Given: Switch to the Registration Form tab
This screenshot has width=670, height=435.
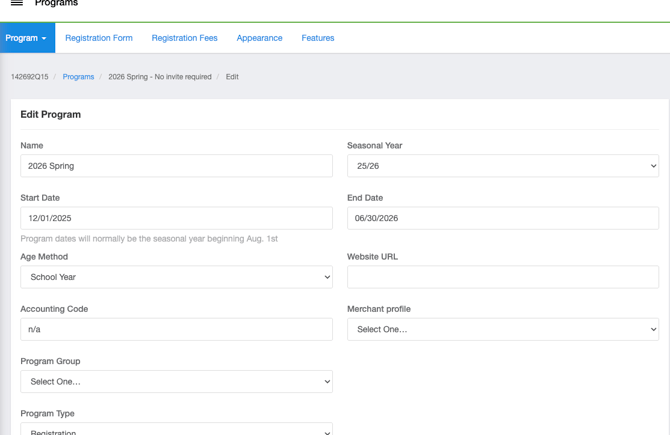Looking at the screenshot, I should coord(99,38).
